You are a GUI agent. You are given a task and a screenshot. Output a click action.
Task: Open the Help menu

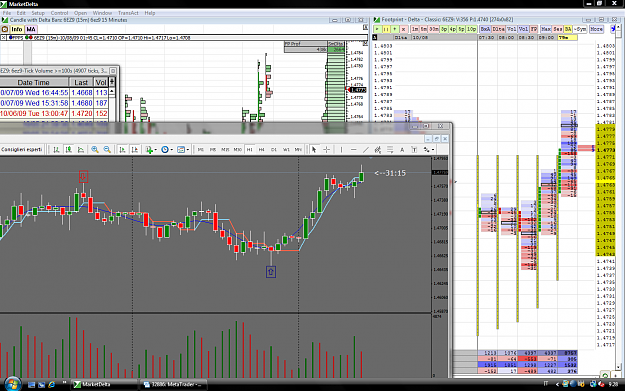tap(150, 13)
